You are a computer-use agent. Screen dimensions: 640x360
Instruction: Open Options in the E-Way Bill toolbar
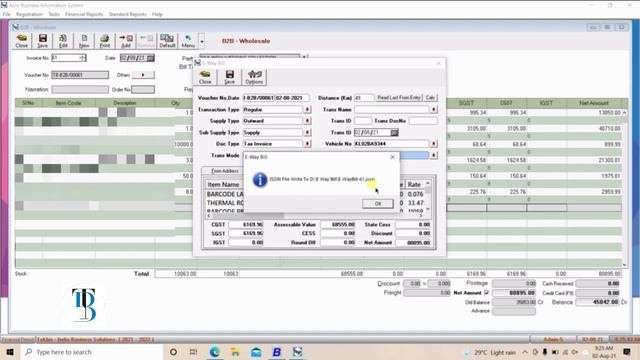[x=254, y=77]
